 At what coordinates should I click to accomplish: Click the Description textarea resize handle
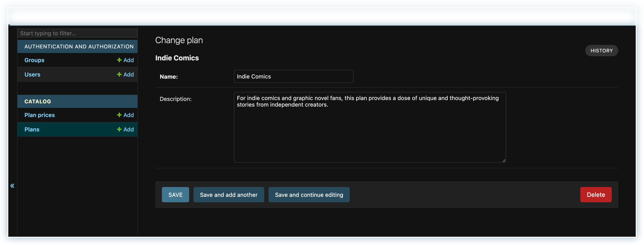pos(504,161)
